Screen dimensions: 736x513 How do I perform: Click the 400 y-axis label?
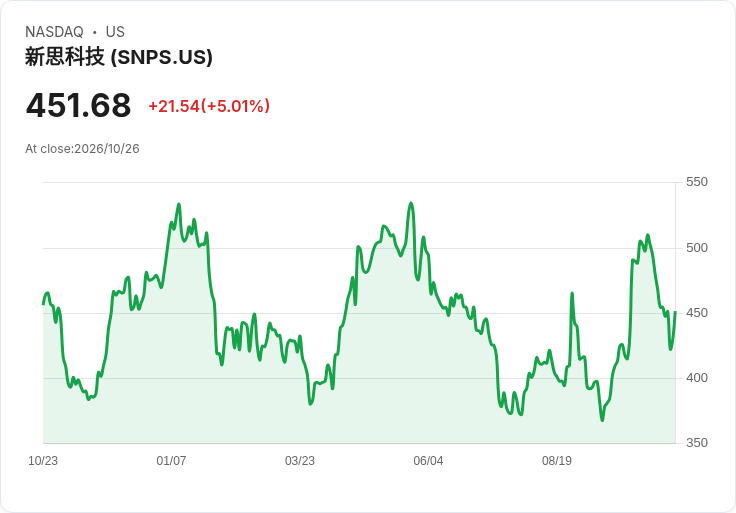[697, 378]
